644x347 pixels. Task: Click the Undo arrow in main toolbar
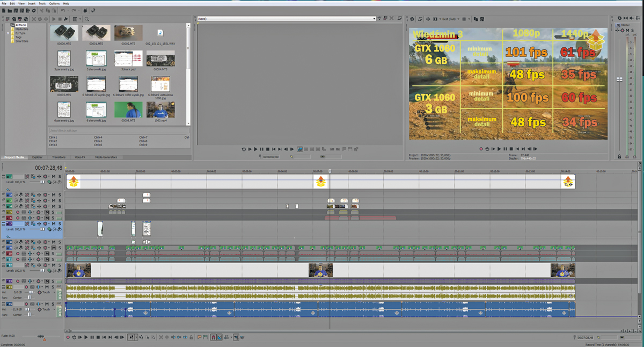(63, 10)
